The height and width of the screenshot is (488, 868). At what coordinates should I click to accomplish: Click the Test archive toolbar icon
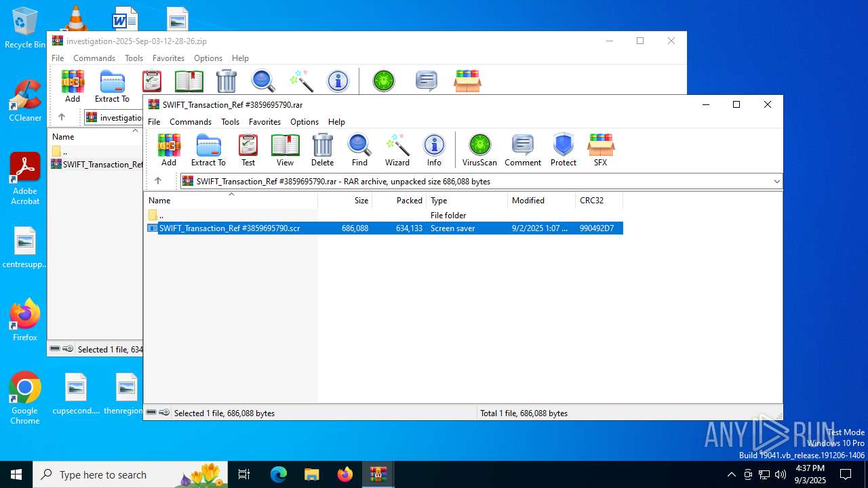248,150
